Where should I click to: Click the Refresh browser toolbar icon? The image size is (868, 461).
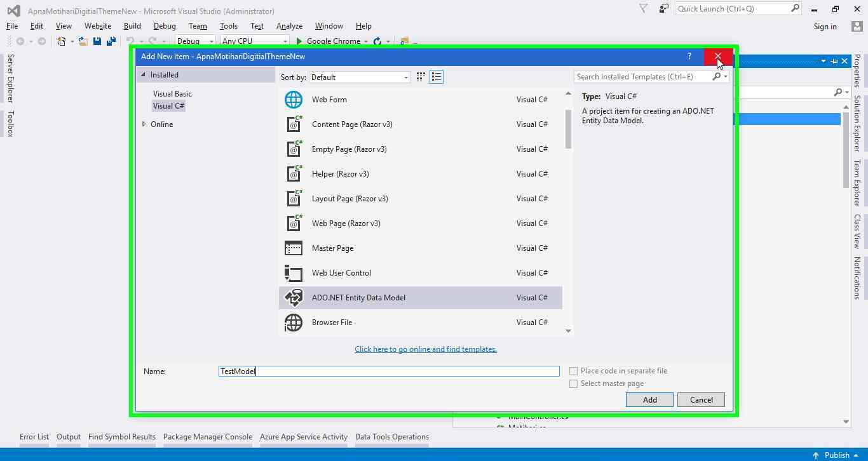tap(377, 41)
